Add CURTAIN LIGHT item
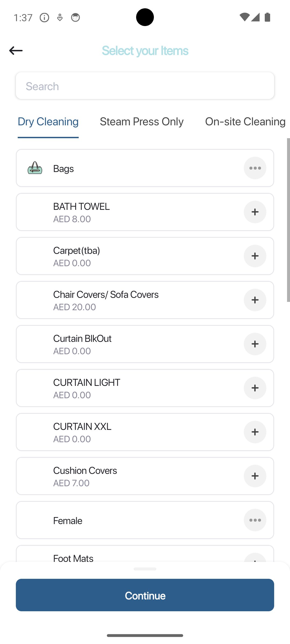290x644 pixels. (255, 388)
